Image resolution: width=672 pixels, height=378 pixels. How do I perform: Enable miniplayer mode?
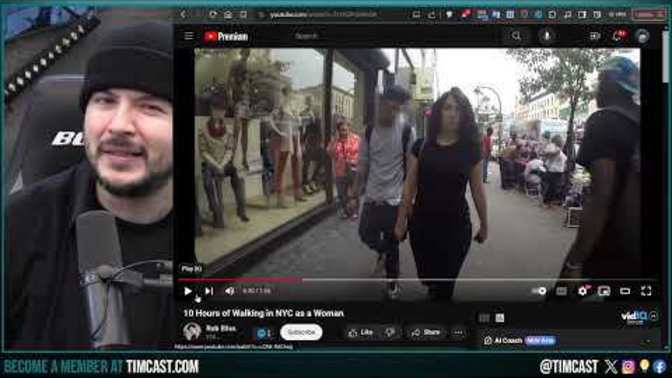(x=604, y=291)
